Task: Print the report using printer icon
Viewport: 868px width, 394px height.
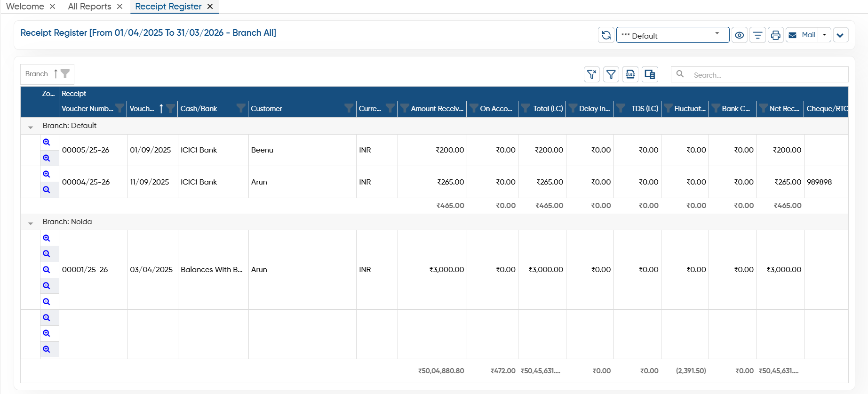Action: [x=776, y=35]
